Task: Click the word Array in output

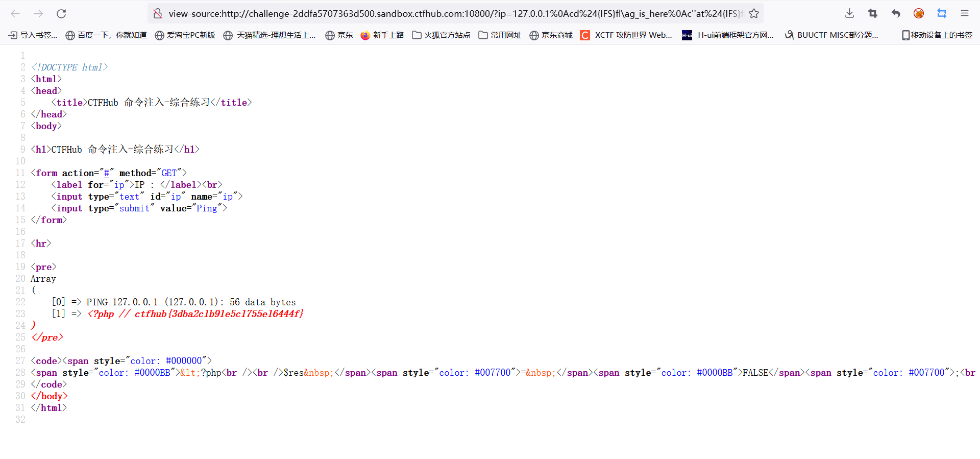Action: pyautogui.click(x=43, y=279)
